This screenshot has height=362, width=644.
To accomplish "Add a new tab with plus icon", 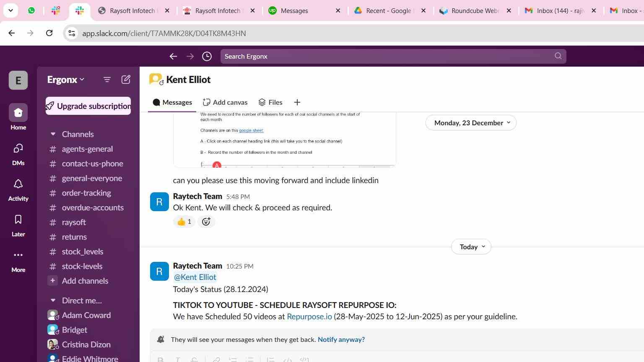I will pyautogui.click(x=297, y=102).
